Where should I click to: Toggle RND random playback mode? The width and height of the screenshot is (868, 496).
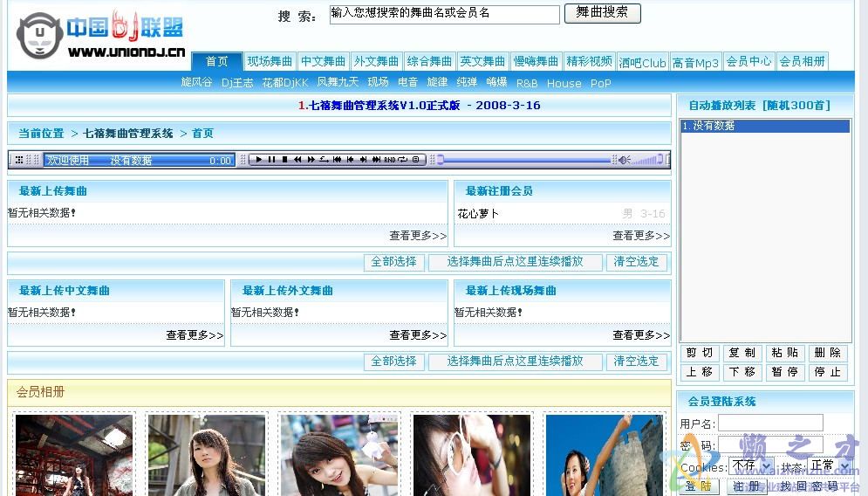389,160
